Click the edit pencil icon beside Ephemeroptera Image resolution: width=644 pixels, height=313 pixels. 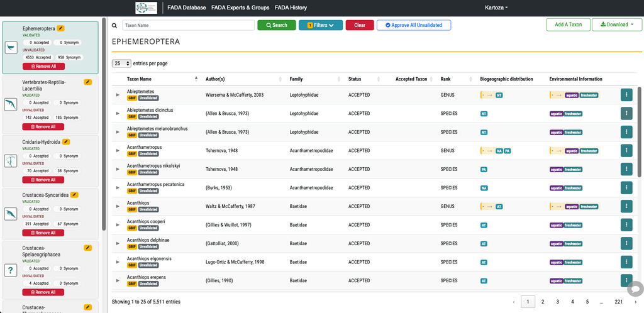pos(61,28)
